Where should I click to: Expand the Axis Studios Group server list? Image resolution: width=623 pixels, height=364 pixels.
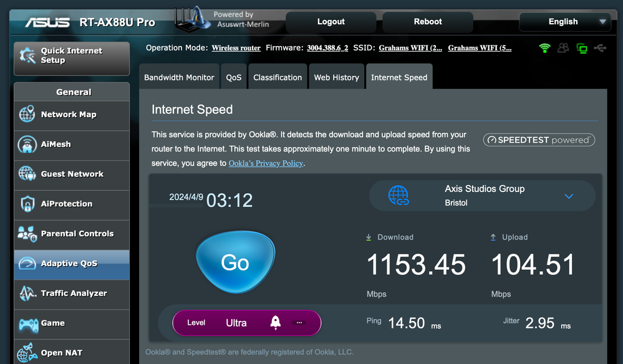[569, 196]
